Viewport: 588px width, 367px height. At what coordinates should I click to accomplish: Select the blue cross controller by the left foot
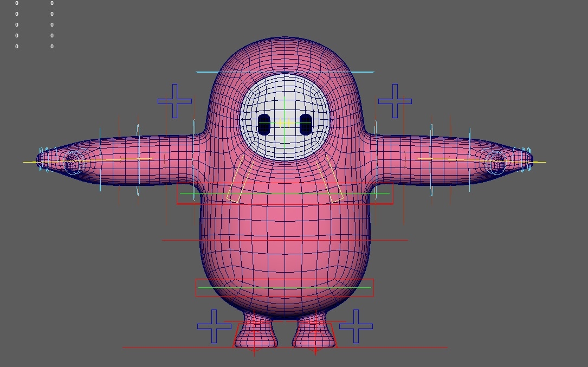(214, 326)
